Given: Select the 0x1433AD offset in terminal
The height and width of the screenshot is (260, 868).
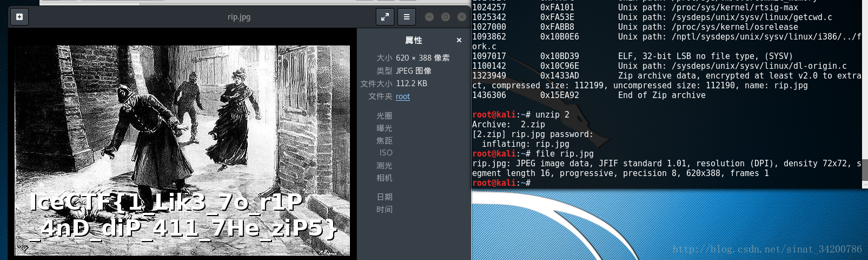Looking at the screenshot, I should point(560,76).
